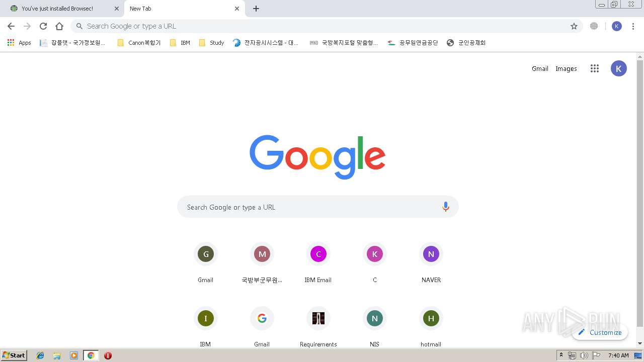Open the 전자공시시스템 bookmark

[x=266, y=43]
